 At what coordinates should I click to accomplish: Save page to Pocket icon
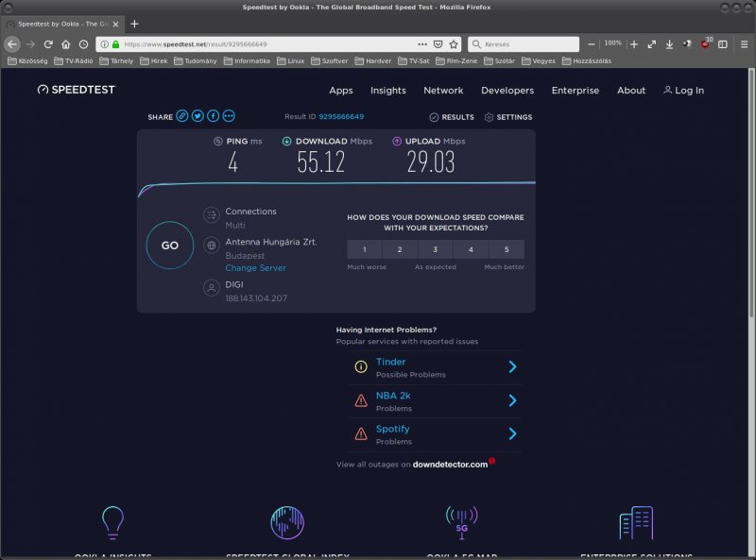click(438, 44)
